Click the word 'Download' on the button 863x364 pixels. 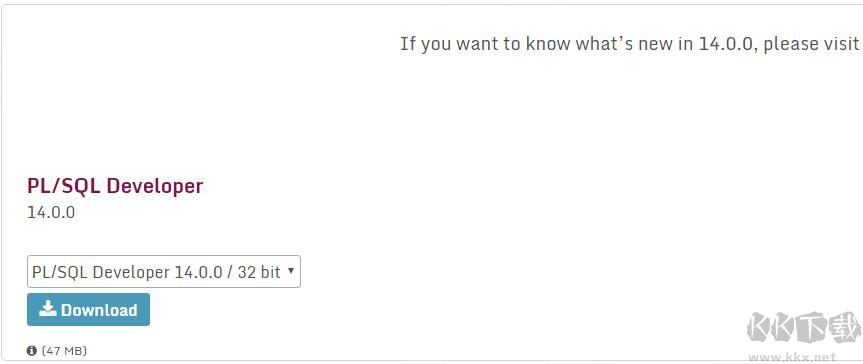[x=99, y=309]
